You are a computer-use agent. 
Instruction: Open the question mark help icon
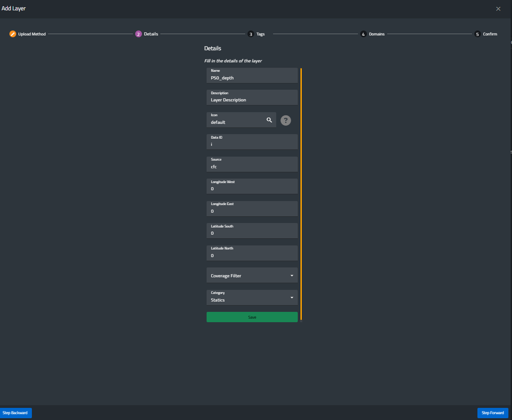click(x=286, y=120)
